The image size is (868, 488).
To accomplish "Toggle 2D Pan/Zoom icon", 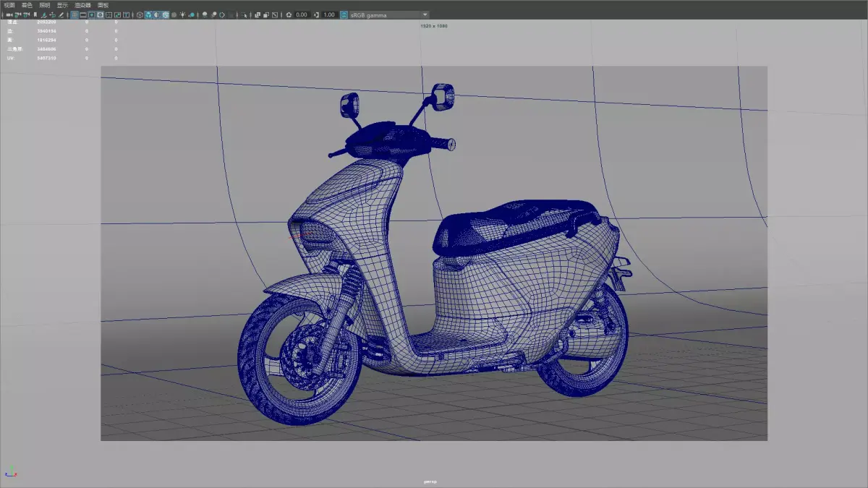I will pos(52,14).
